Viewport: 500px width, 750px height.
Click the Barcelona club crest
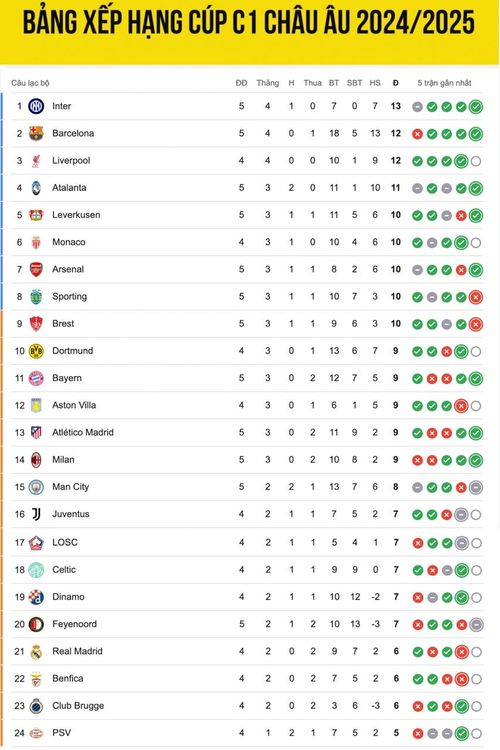point(36,133)
